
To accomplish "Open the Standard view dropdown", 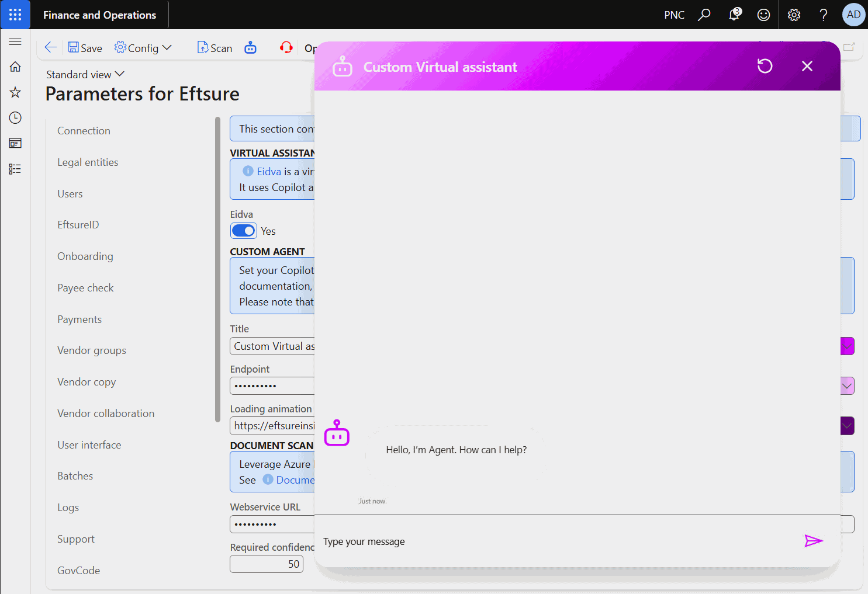I will (85, 74).
